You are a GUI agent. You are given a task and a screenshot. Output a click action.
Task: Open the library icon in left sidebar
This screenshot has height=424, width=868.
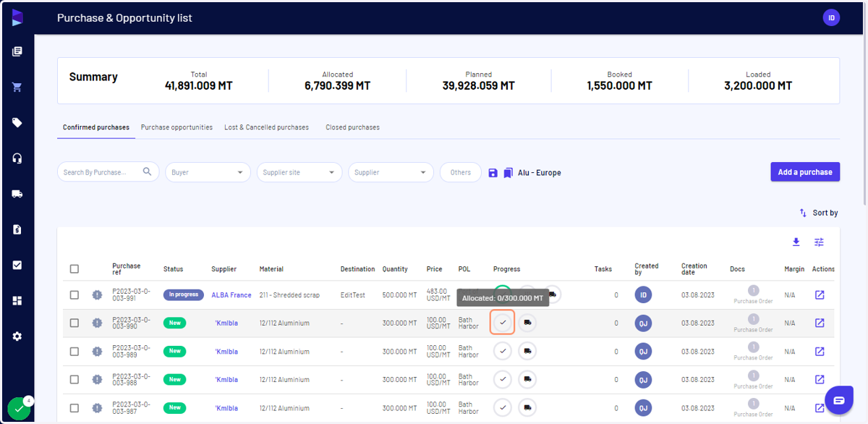pos(17,51)
